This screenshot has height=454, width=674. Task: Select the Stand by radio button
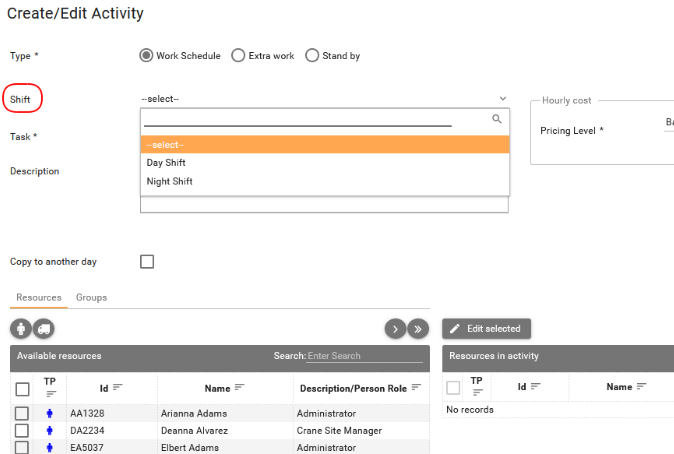pyautogui.click(x=312, y=56)
